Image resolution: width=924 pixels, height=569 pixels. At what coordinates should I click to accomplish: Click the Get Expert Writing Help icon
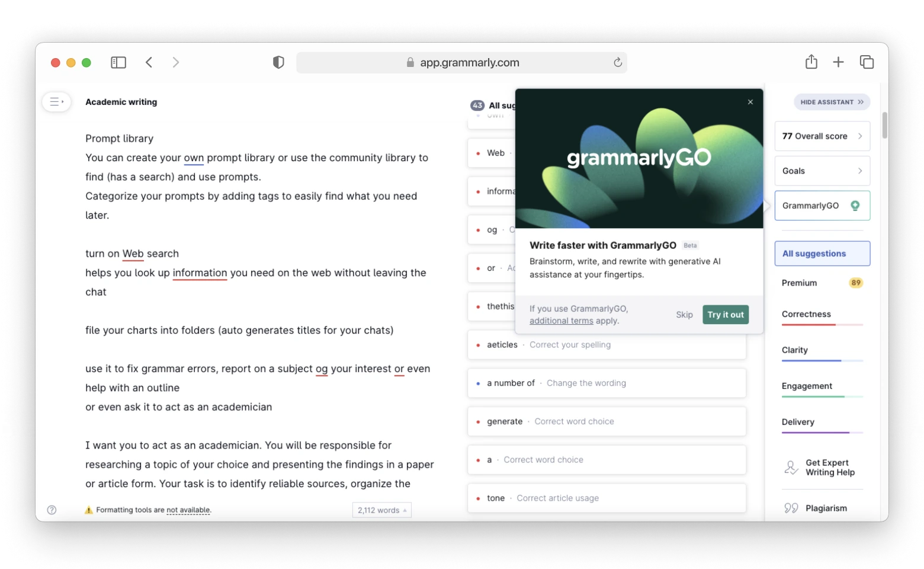pos(791,468)
